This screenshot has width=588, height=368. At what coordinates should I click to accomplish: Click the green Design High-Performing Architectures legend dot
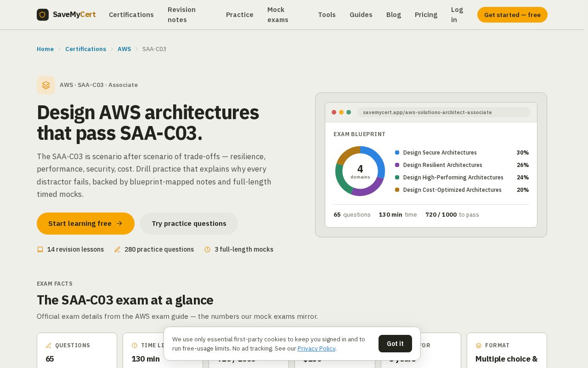point(397,178)
